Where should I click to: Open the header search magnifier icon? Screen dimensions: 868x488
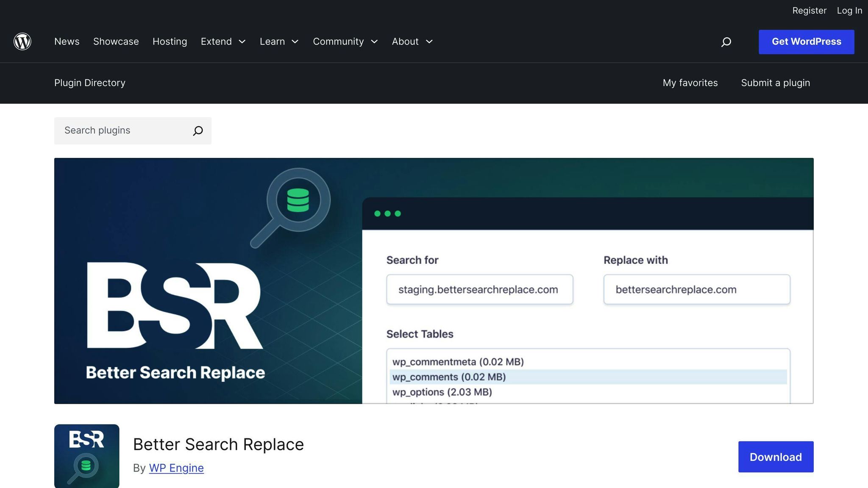[x=726, y=42]
